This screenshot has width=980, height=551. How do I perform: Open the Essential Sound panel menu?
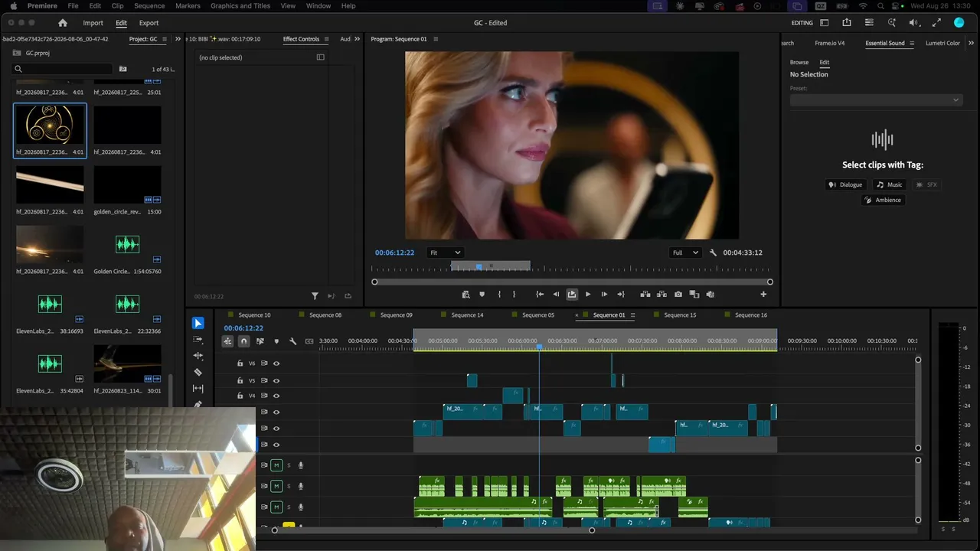pos(912,44)
